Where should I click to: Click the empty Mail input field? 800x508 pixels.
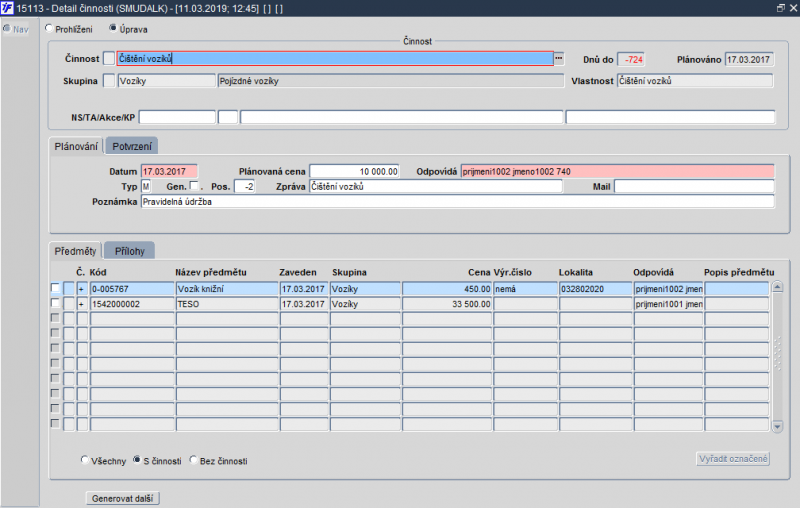coord(694,187)
